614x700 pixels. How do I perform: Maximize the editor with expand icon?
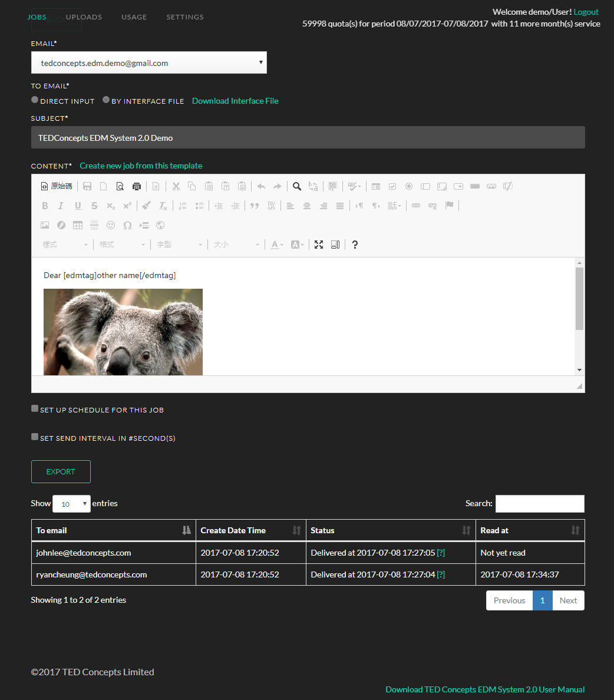(318, 245)
